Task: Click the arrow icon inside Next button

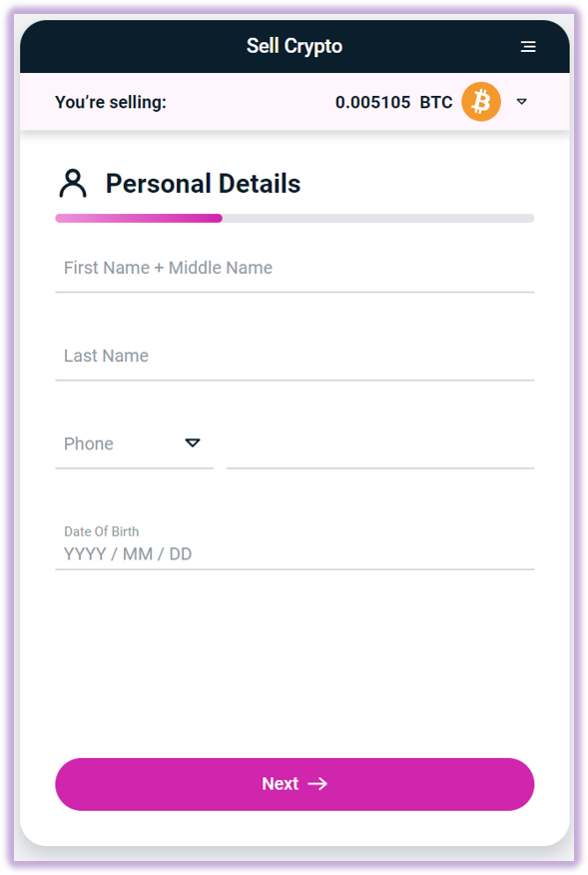Action: click(318, 784)
